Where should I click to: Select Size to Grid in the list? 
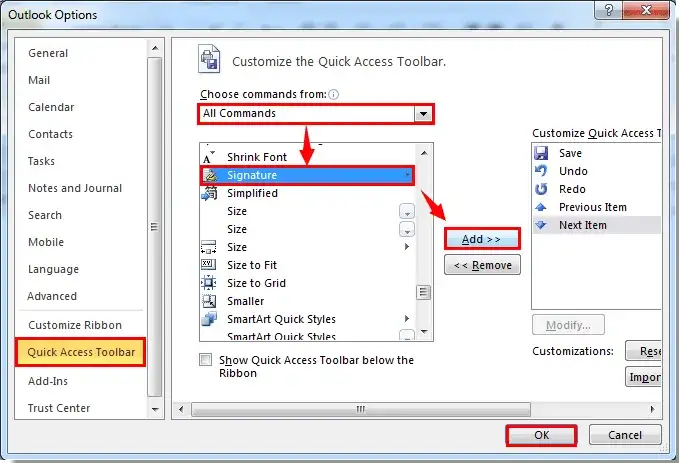point(307,283)
